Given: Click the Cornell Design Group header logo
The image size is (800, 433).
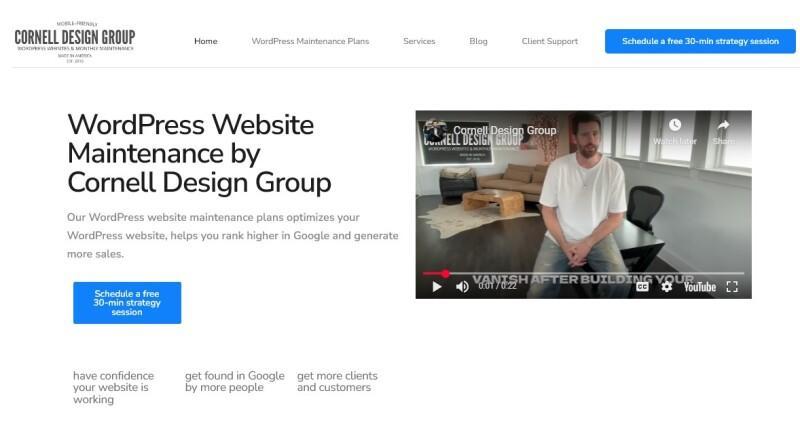Looking at the screenshot, I should [x=74, y=42].
